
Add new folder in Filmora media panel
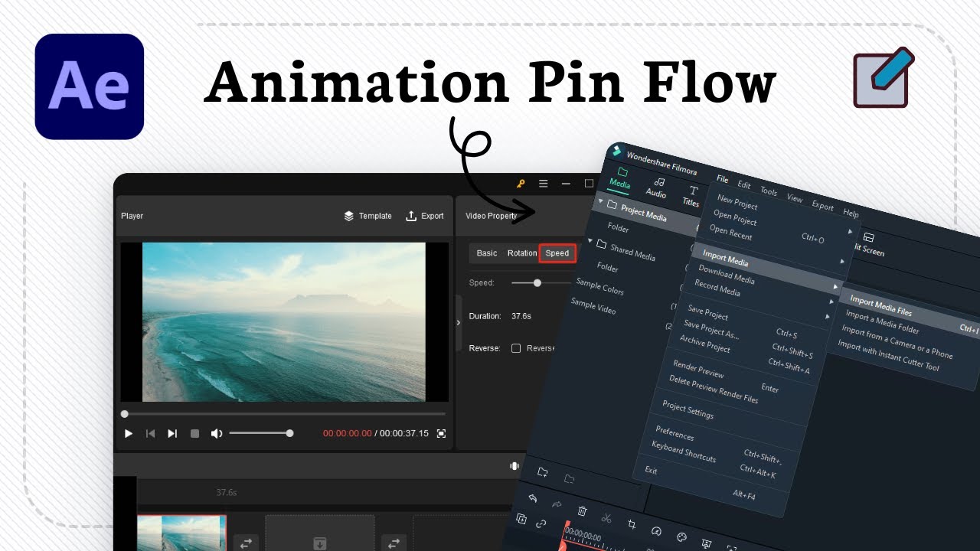pos(543,472)
